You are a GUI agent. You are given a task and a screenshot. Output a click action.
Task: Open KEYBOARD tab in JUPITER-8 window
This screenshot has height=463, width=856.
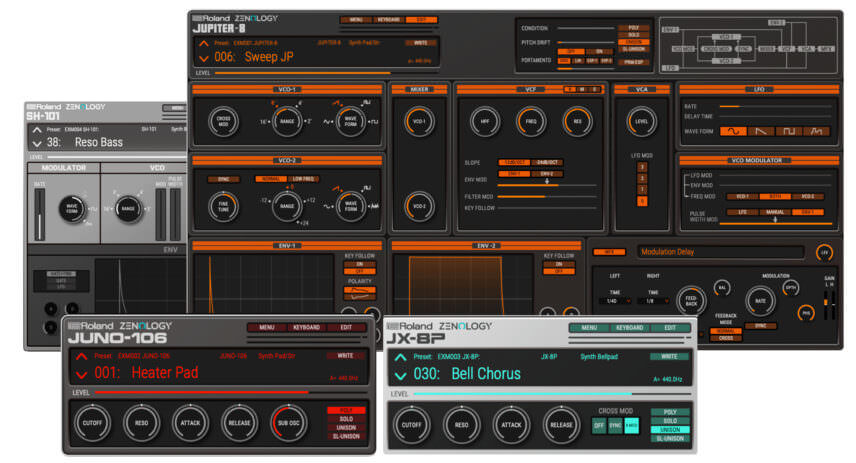[388, 20]
